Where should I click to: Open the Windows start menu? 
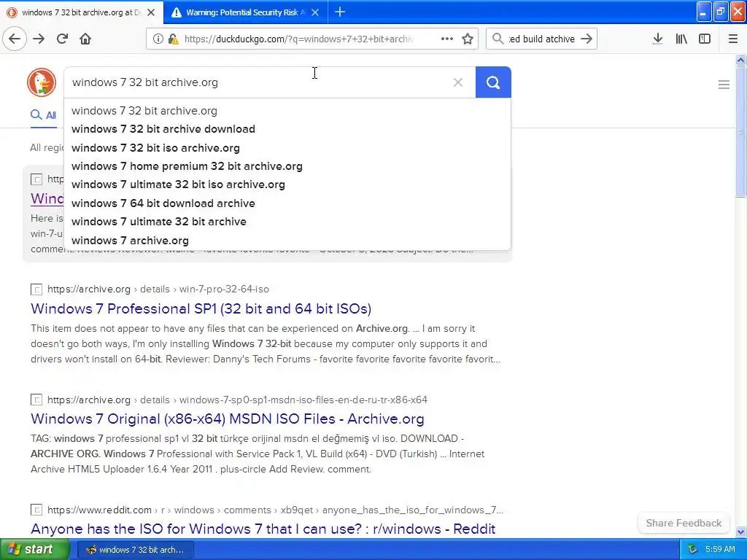pos(35,549)
